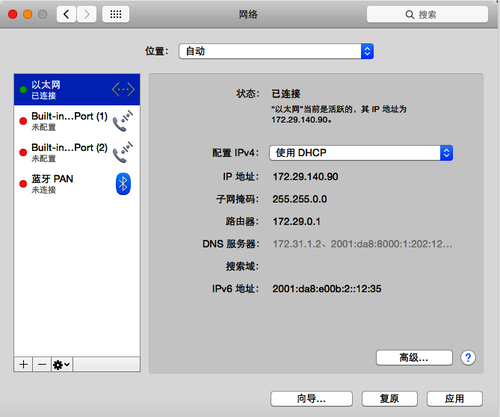
Task: Open help with the question mark button
Action: [x=468, y=358]
